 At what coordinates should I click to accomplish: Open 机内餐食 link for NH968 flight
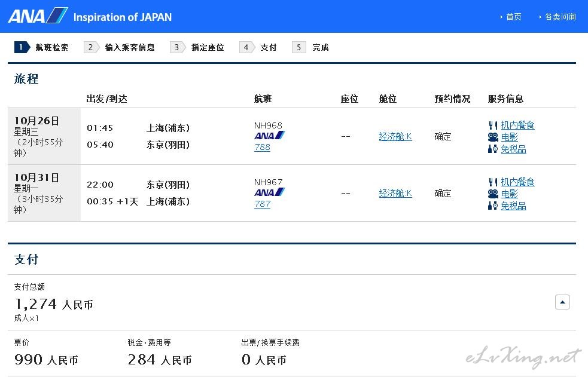point(517,125)
